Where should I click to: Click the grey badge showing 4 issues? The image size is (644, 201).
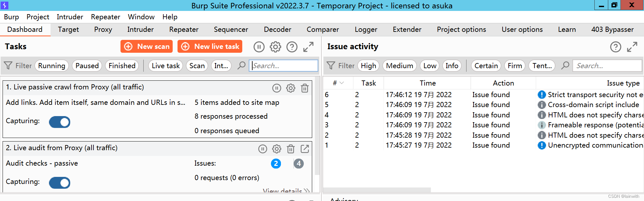click(299, 164)
